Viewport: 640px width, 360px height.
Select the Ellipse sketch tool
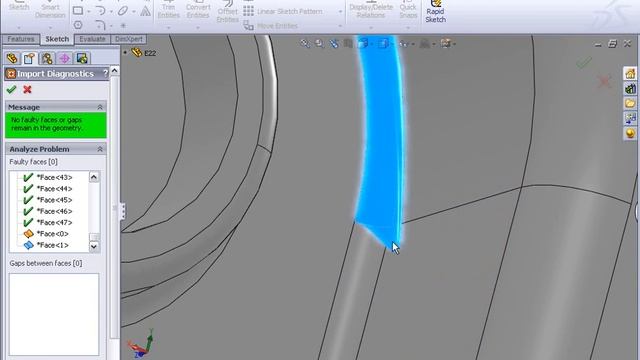point(123,11)
